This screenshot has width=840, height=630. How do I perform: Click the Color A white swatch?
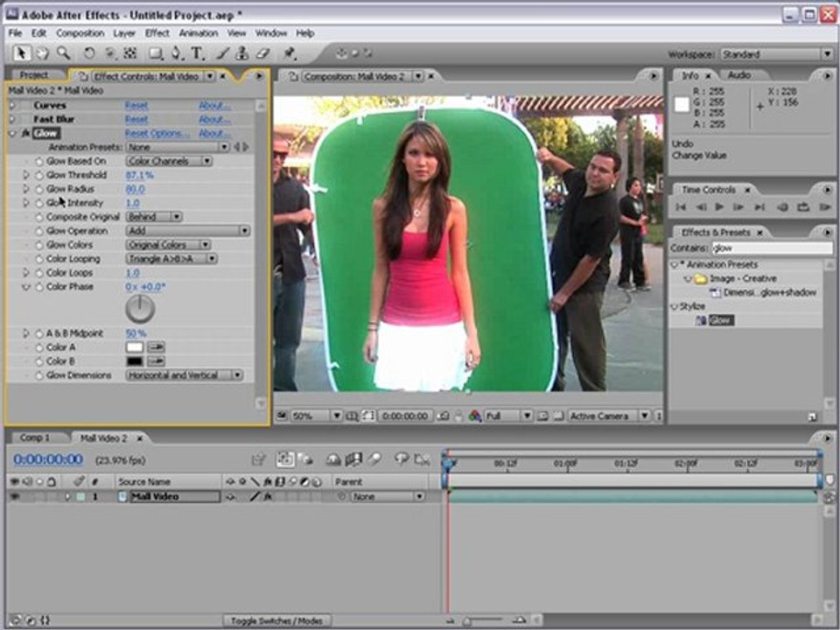click(135, 347)
